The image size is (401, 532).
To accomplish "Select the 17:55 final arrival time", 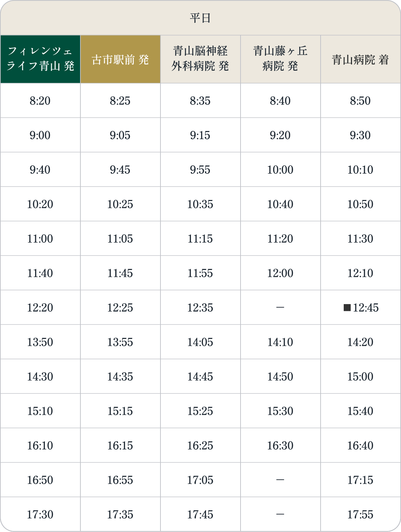I will 361,514.
